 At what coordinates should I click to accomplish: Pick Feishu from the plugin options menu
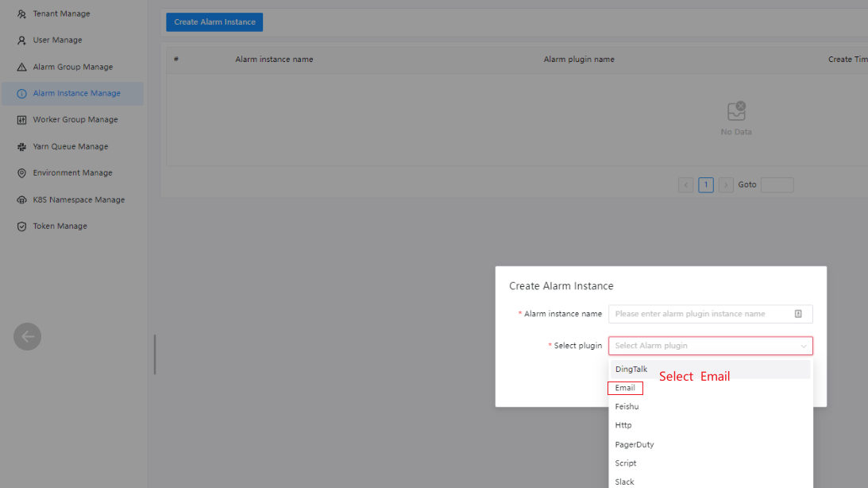(x=627, y=406)
